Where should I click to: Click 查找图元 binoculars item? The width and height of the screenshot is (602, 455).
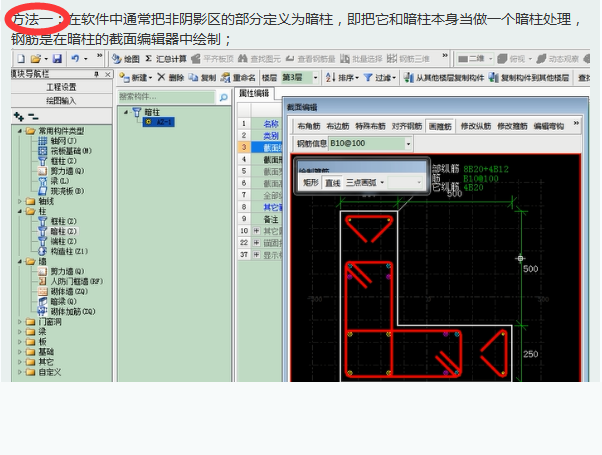point(259,59)
